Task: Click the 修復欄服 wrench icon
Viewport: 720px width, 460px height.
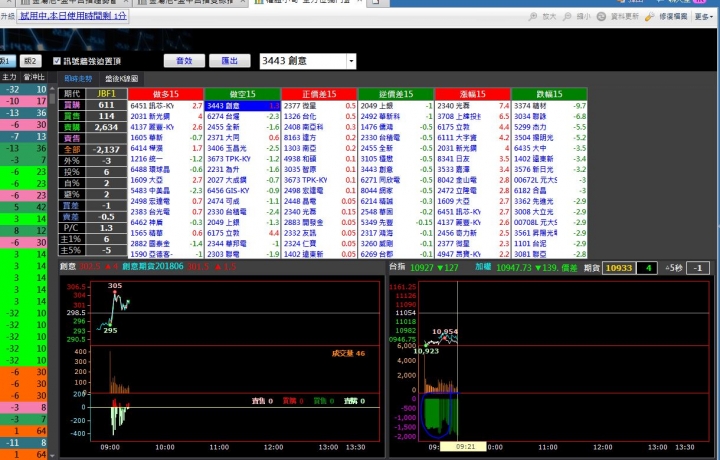Action: (x=649, y=17)
